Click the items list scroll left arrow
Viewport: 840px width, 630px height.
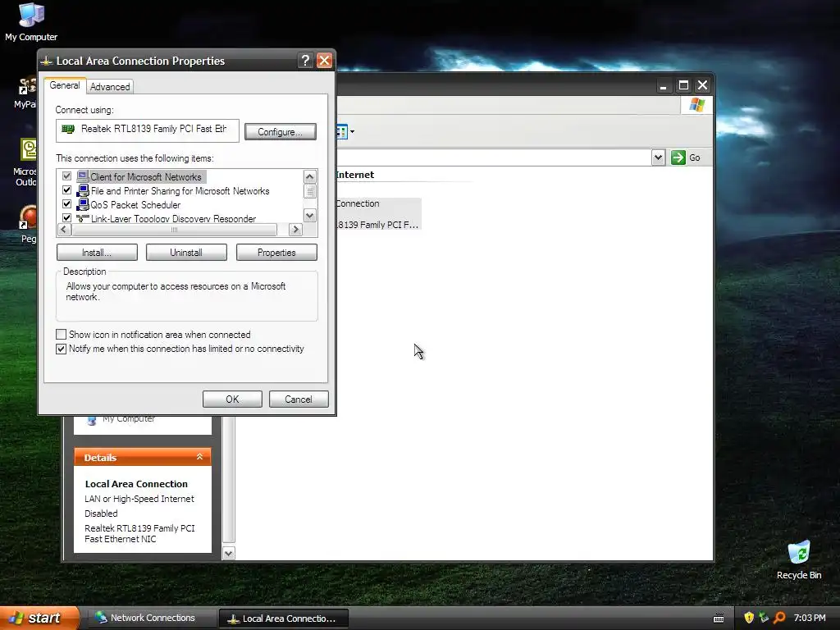click(64, 230)
